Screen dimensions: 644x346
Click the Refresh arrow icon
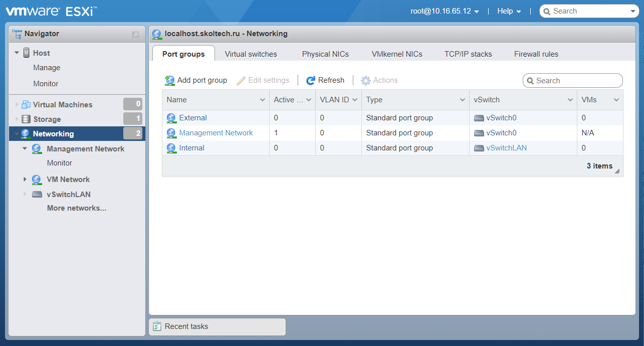click(311, 80)
